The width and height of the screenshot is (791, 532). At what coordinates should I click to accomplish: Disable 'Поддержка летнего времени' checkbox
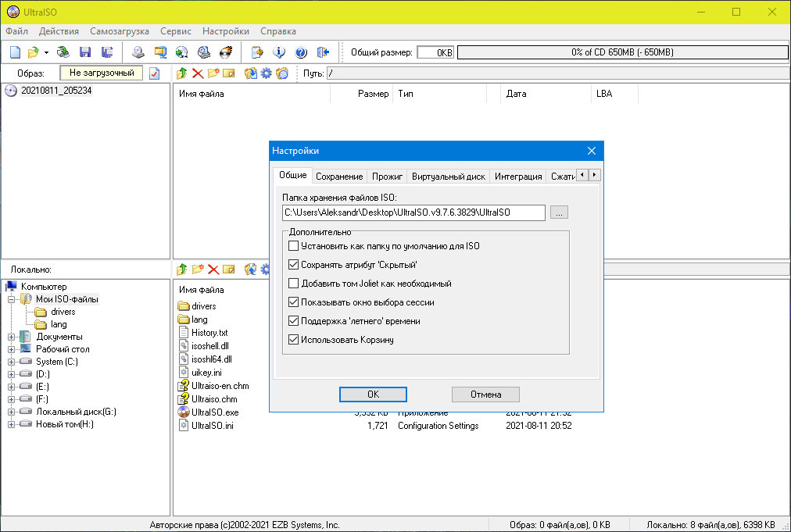[x=294, y=321]
